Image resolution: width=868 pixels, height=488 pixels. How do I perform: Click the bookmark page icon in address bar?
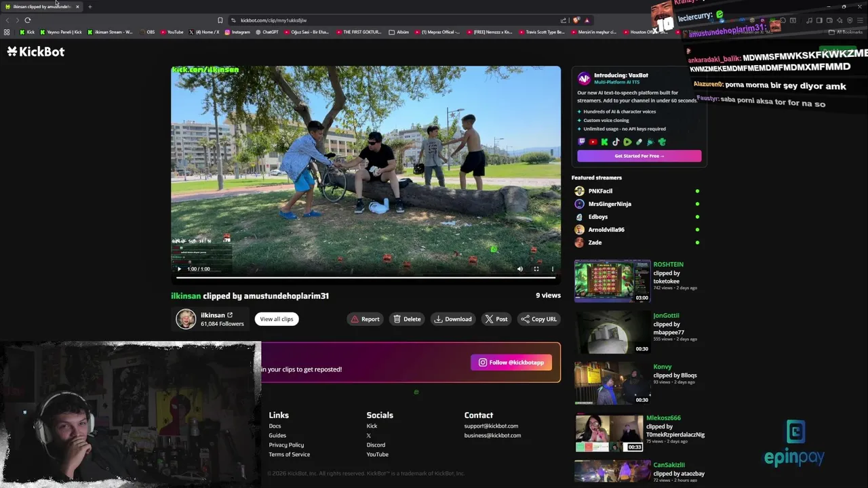tap(220, 20)
